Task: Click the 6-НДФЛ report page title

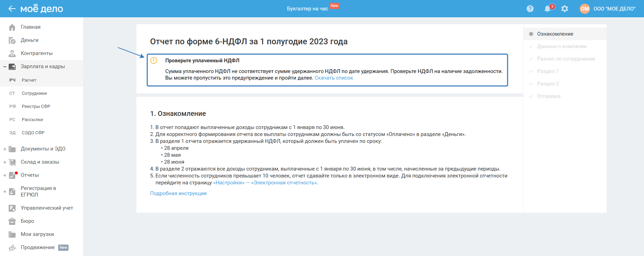Action: 249,42
